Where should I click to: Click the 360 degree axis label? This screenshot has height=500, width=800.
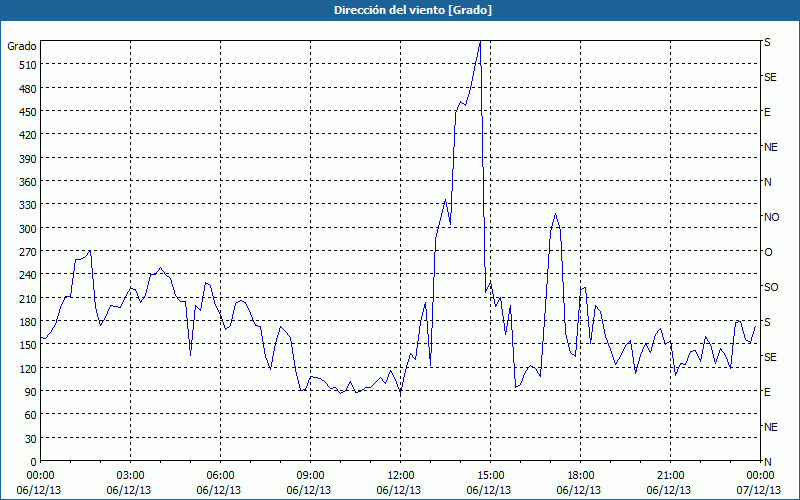click(x=28, y=182)
